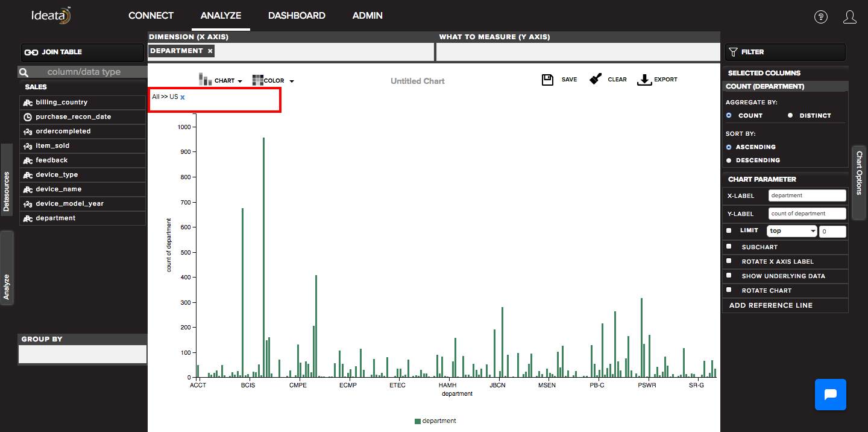The image size is (868, 432).
Task: Remove DEPARTMENT from the dimension axis
Action: 210,51
